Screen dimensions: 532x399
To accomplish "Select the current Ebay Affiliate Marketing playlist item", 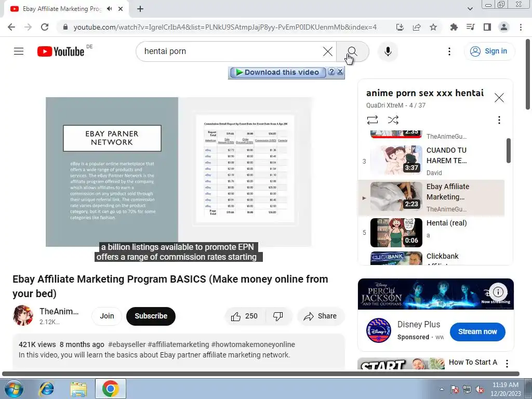I will [431, 198].
